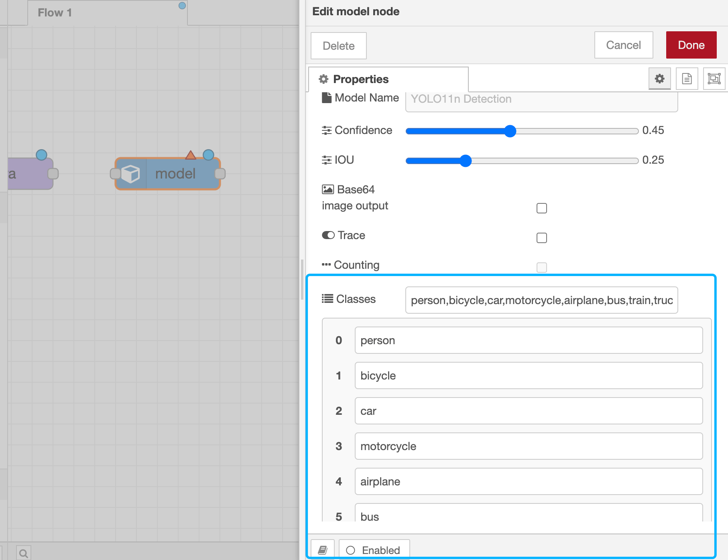The width and height of the screenshot is (728, 560).
Task: Toggle the Enabled node state button
Action: 374,550
